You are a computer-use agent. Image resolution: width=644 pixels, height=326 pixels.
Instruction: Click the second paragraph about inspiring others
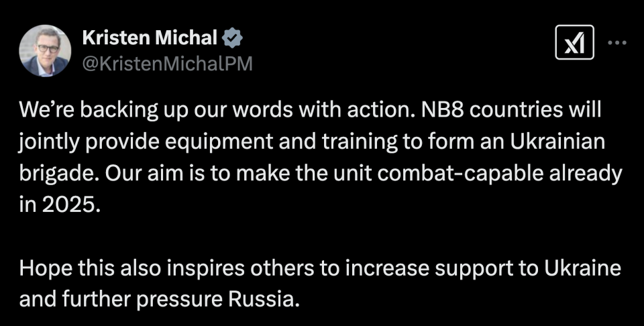pos(320,284)
